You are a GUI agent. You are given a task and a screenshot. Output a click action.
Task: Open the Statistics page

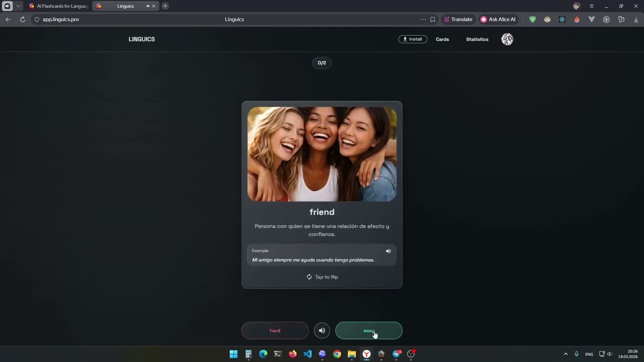coord(477,39)
